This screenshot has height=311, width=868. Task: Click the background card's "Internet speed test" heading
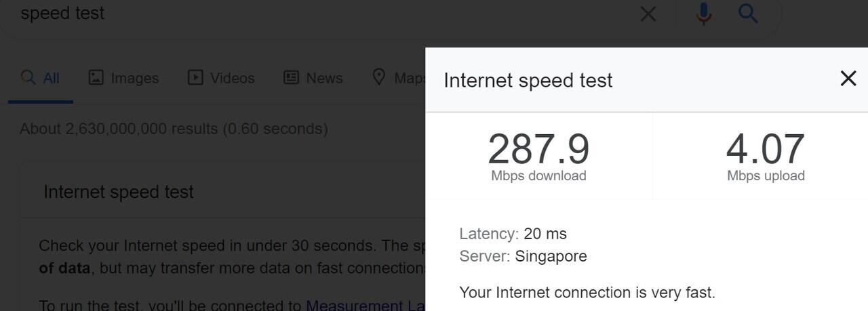(x=119, y=192)
